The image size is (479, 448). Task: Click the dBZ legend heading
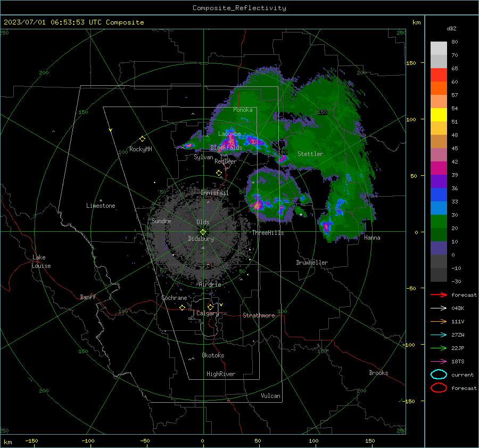coord(451,28)
